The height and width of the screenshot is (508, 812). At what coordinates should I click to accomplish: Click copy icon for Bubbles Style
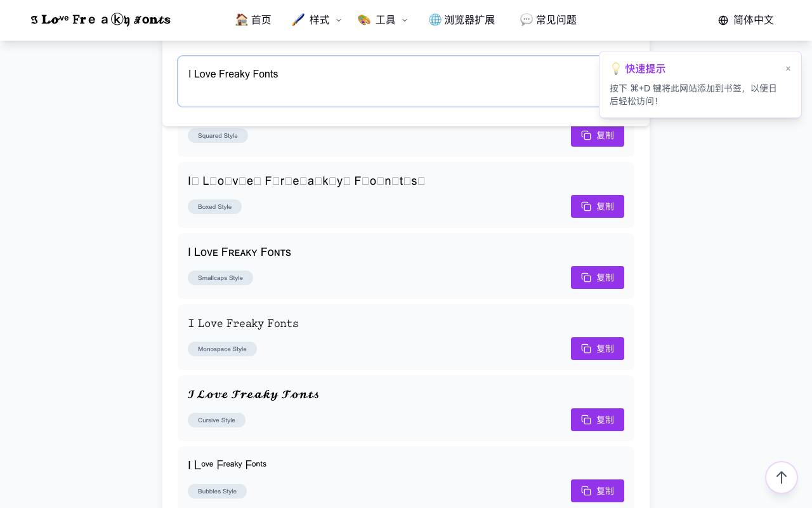coord(586,491)
